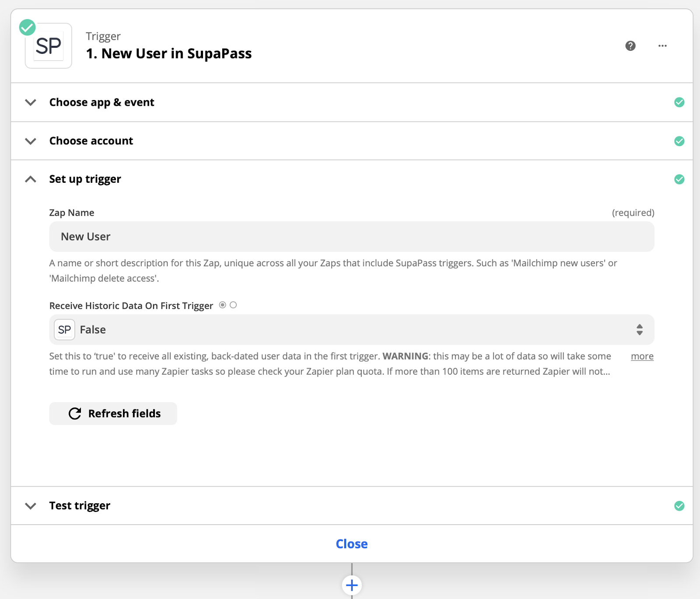
Task: Expand the Test trigger section
Action: click(31, 506)
